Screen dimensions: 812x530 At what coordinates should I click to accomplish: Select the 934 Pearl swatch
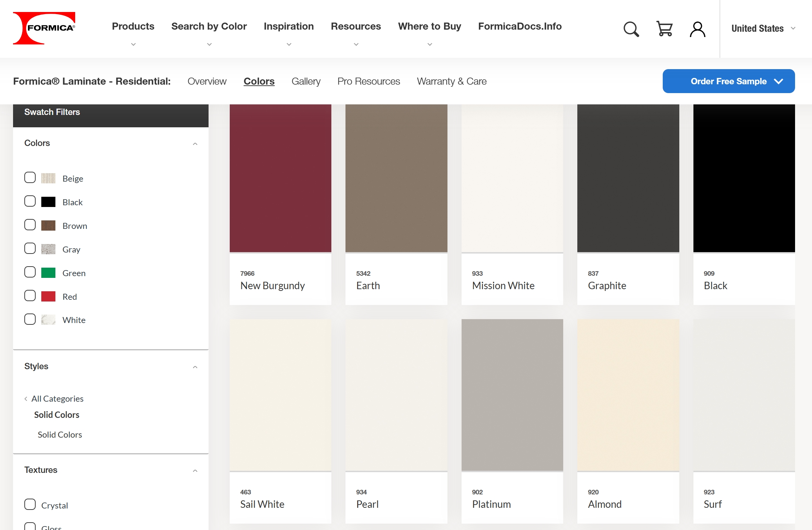396,395
